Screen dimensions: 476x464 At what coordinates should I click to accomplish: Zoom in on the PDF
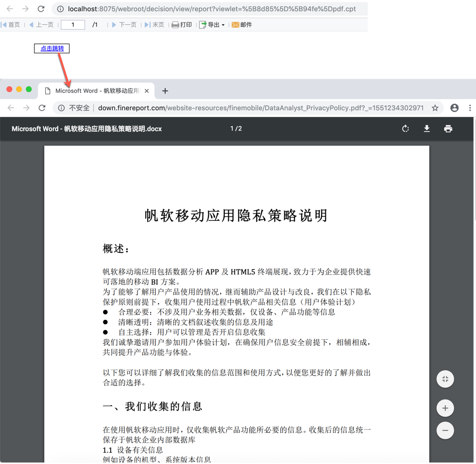point(445,408)
